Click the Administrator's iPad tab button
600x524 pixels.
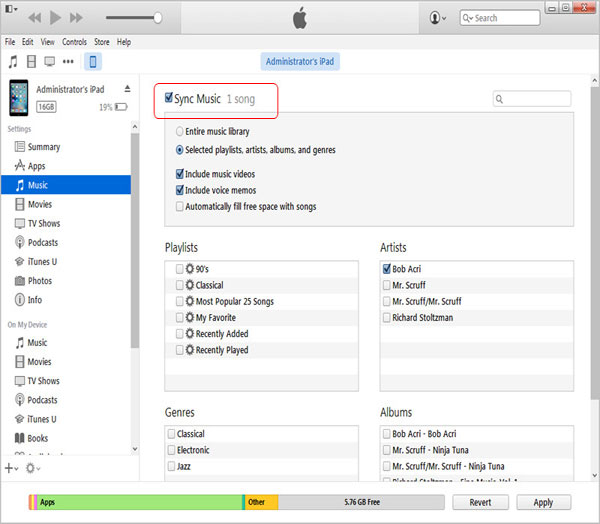click(x=300, y=61)
